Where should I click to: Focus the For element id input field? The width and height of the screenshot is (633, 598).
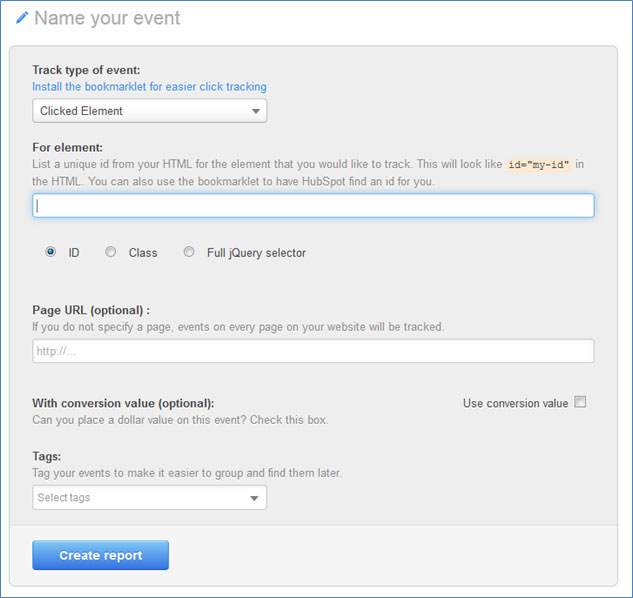click(313, 206)
